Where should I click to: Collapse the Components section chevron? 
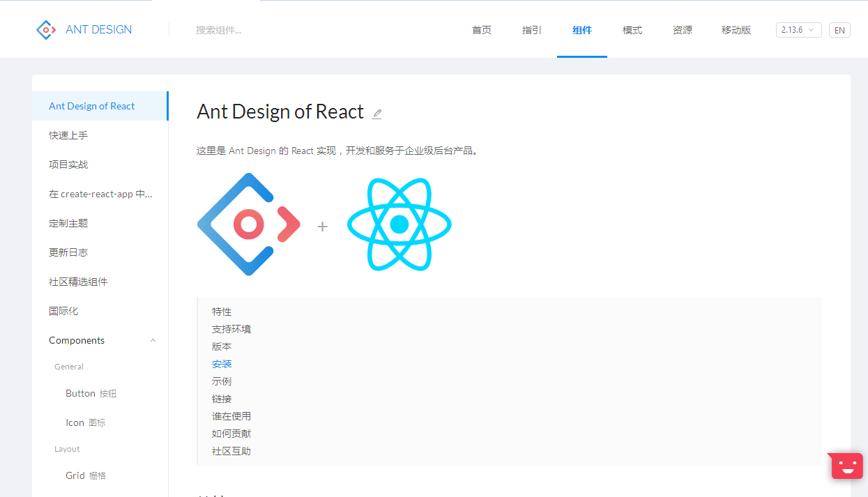153,341
